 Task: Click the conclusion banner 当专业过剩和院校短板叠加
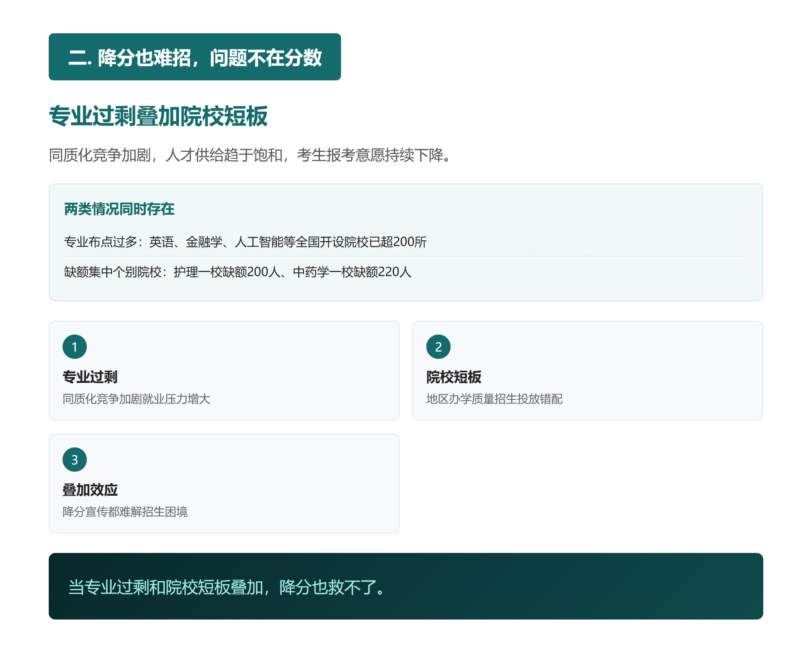[406, 586]
